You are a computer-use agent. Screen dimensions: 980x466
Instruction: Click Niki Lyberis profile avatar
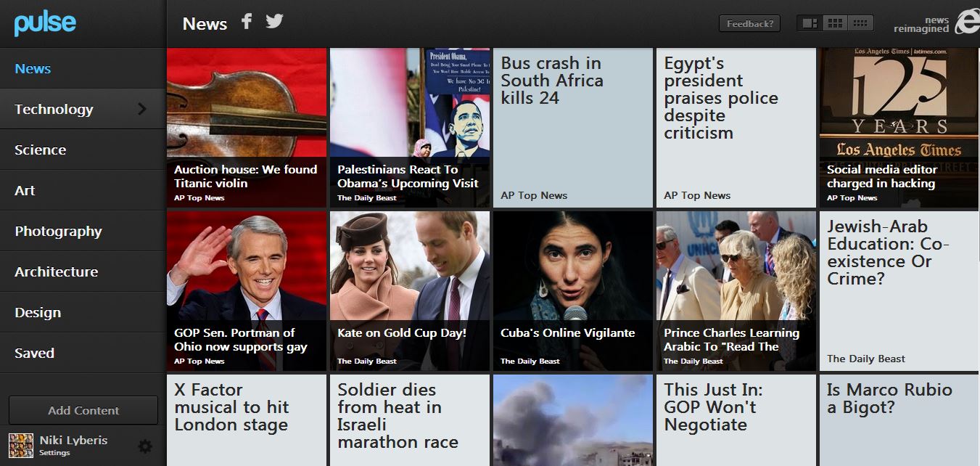[x=21, y=446]
